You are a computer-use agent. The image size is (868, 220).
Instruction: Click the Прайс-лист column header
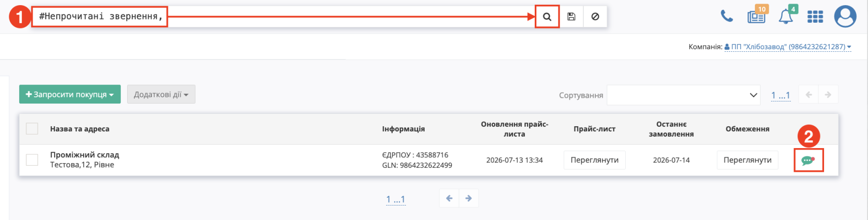pos(595,129)
